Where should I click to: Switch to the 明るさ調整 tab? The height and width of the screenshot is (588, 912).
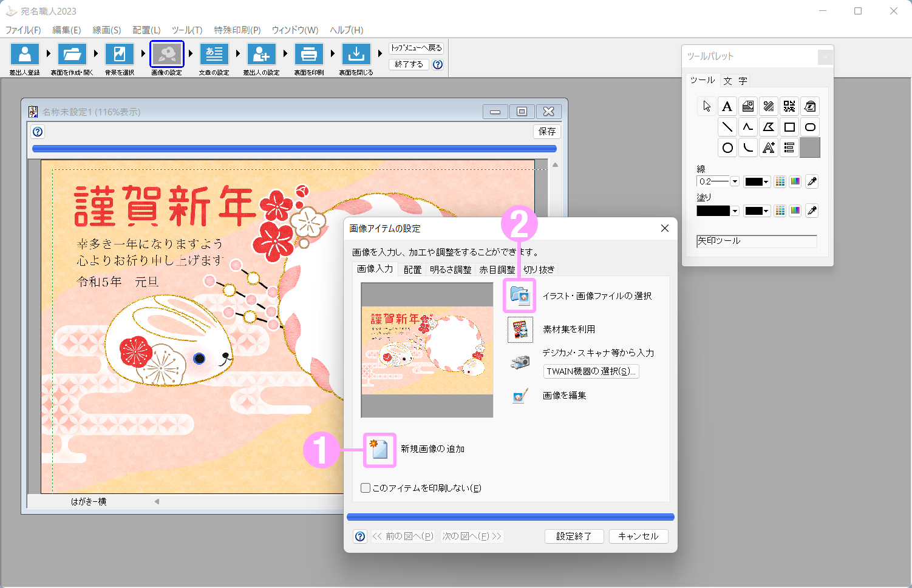click(x=450, y=269)
